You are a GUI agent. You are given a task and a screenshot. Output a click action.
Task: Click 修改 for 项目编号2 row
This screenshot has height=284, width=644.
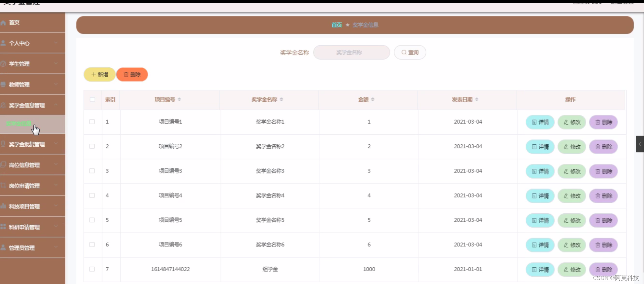572,147
